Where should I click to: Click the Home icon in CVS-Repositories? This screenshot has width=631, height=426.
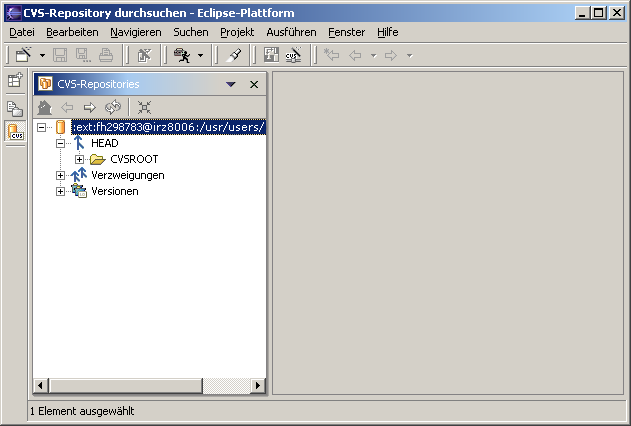pyautogui.click(x=45, y=107)
